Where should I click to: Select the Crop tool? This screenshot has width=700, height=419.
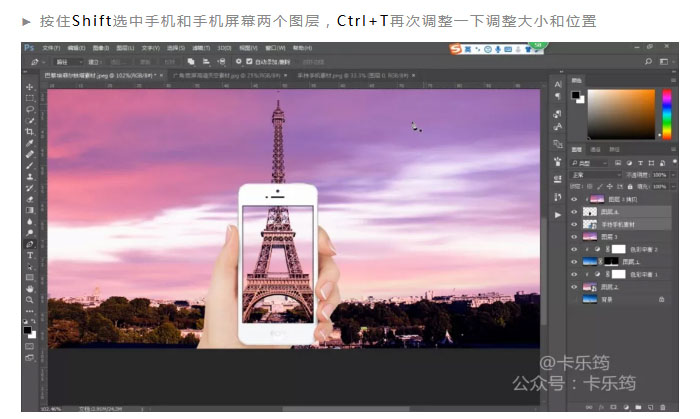point(29,131)
